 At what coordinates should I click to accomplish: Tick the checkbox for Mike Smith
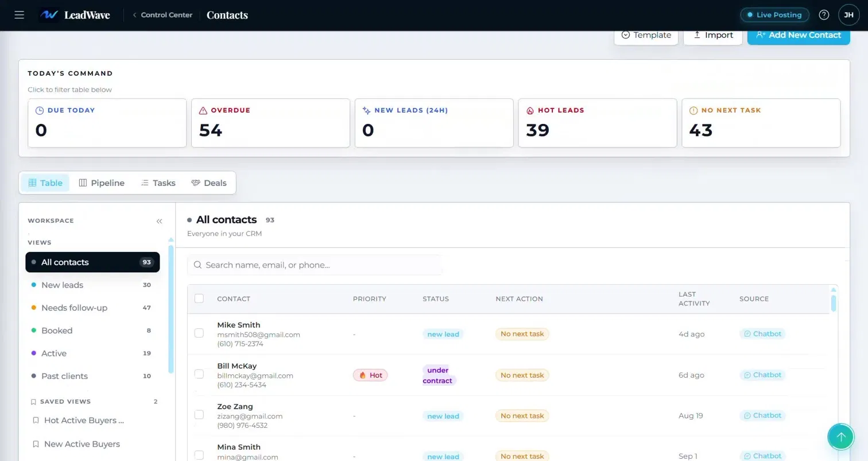point(199,333)
